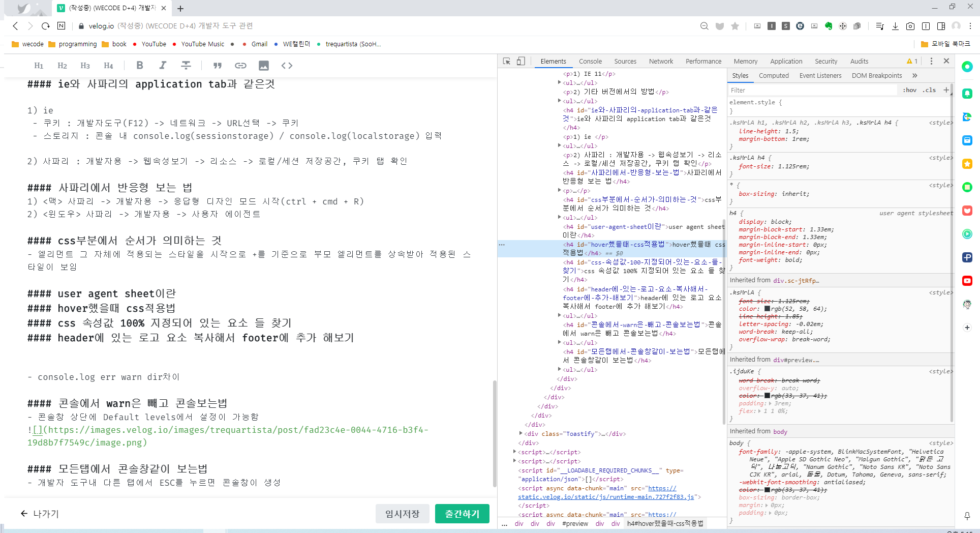
Task: Open static.velog.io runtime-main script link
Action: [x=606, y=496]
